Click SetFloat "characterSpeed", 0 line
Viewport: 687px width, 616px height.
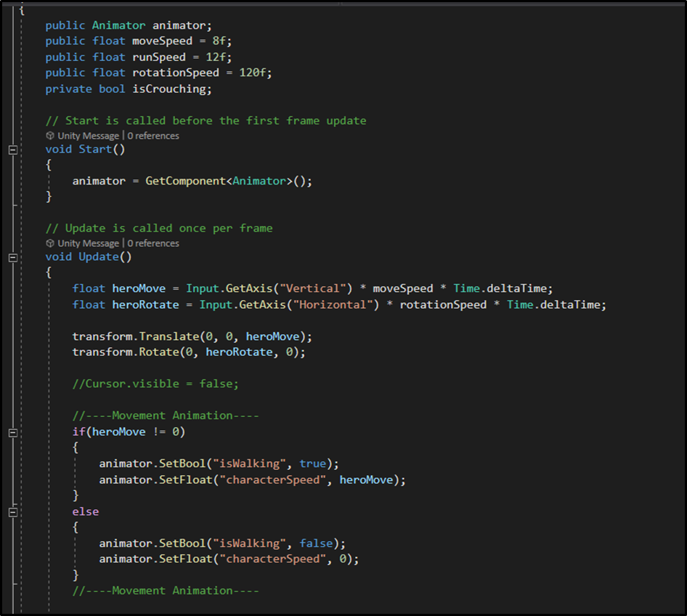[x=229, y=559]
